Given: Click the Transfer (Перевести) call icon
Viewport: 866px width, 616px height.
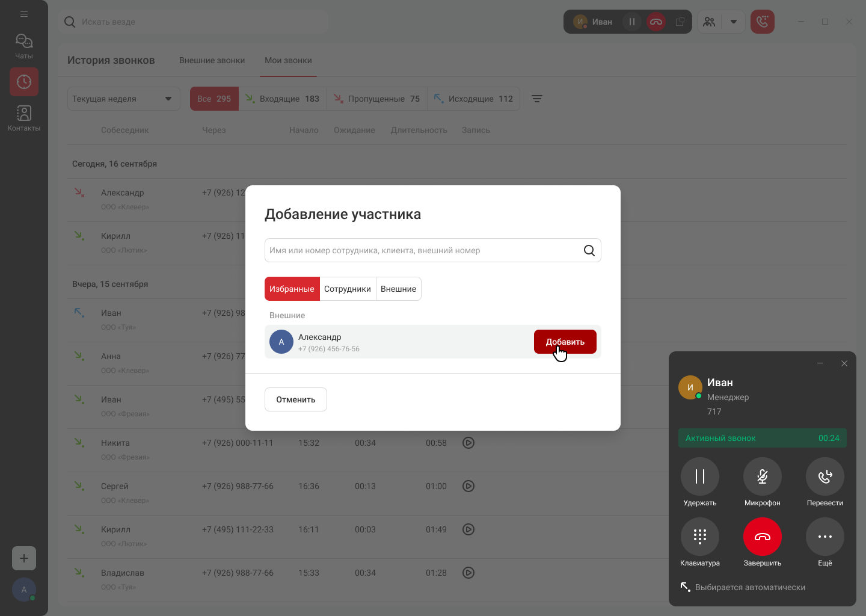Looking at the screenshot, I should coord(825,476).
